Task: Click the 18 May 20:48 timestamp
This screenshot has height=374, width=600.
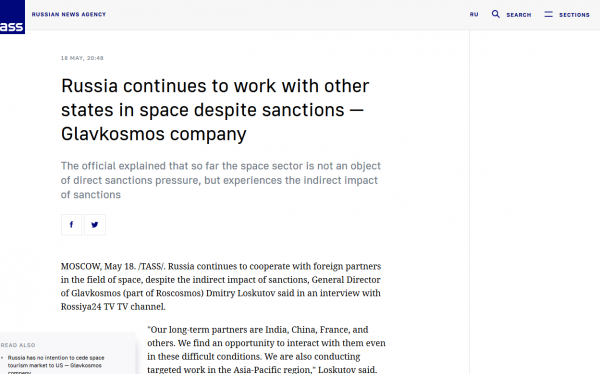Action: (x=82, y=58)
